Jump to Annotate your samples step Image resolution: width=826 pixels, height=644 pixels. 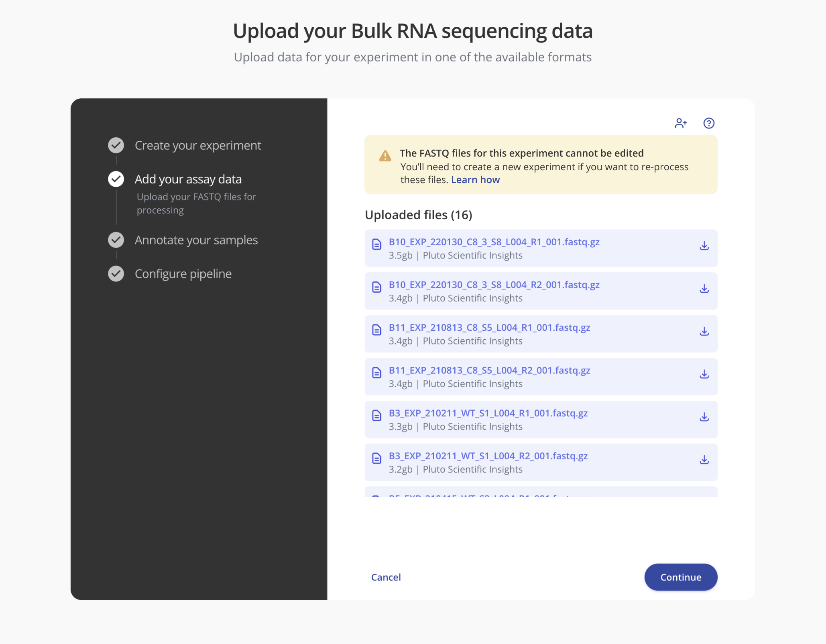pos(196,240)
